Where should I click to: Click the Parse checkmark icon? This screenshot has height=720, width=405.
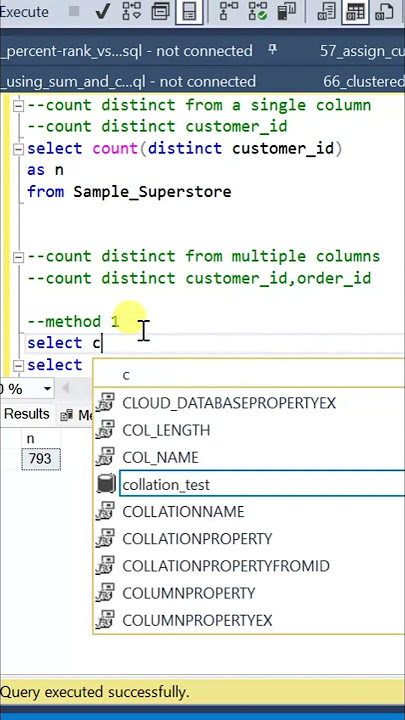tap(102, 11)
